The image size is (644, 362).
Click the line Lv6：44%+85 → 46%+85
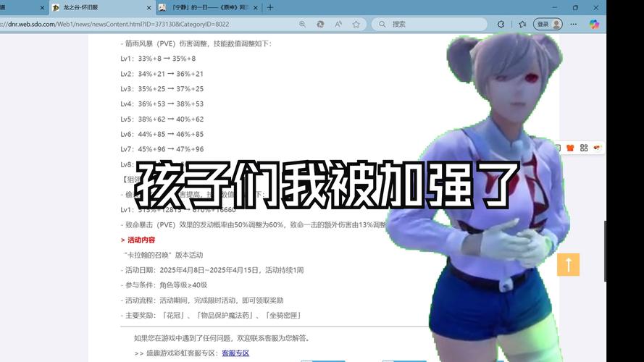[162, 134]
